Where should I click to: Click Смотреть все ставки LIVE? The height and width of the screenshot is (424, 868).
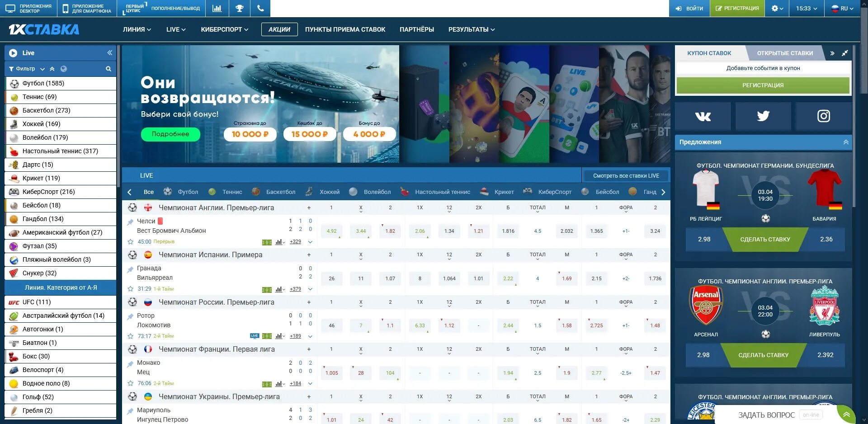626,176
